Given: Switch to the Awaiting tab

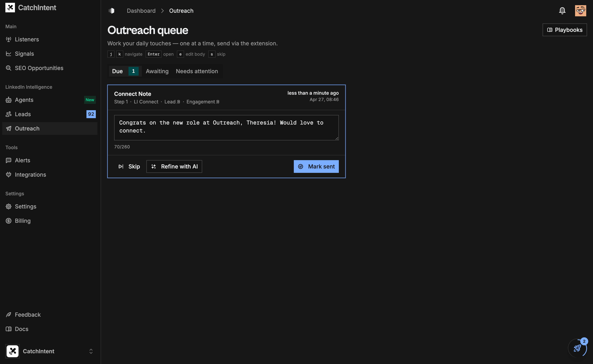Looking at the screenshot, I should [x=157, y=71].
